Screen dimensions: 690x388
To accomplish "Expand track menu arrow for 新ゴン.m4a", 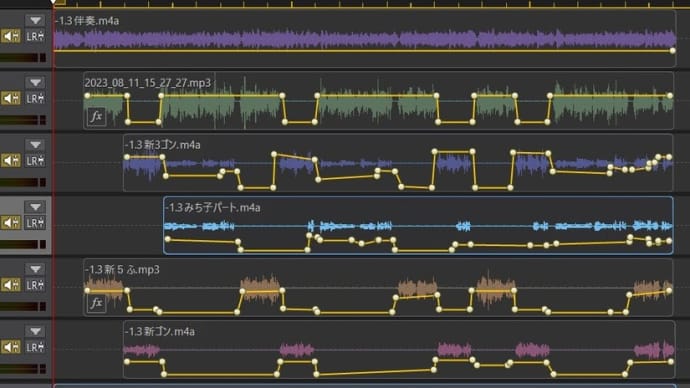I will point(35,331).
